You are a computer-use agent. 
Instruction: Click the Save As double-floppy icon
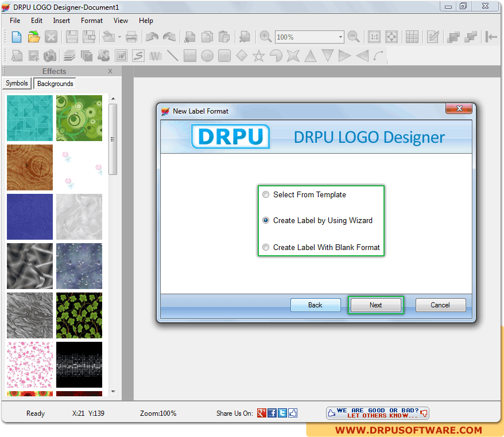89,37
